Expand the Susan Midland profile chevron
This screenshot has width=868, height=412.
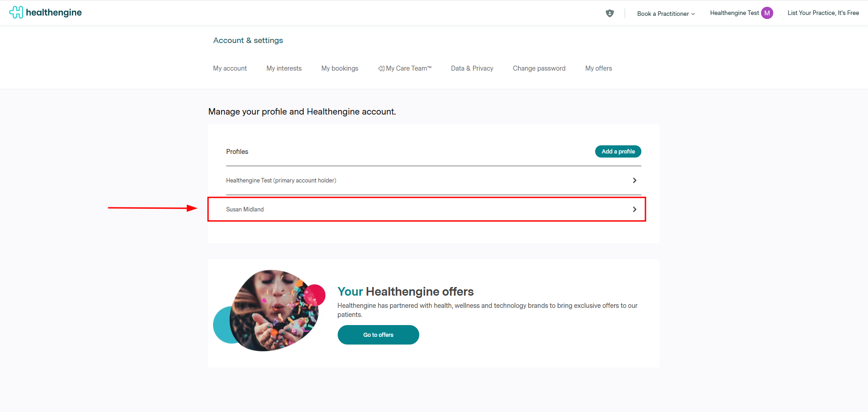click(x=634, y=209)
